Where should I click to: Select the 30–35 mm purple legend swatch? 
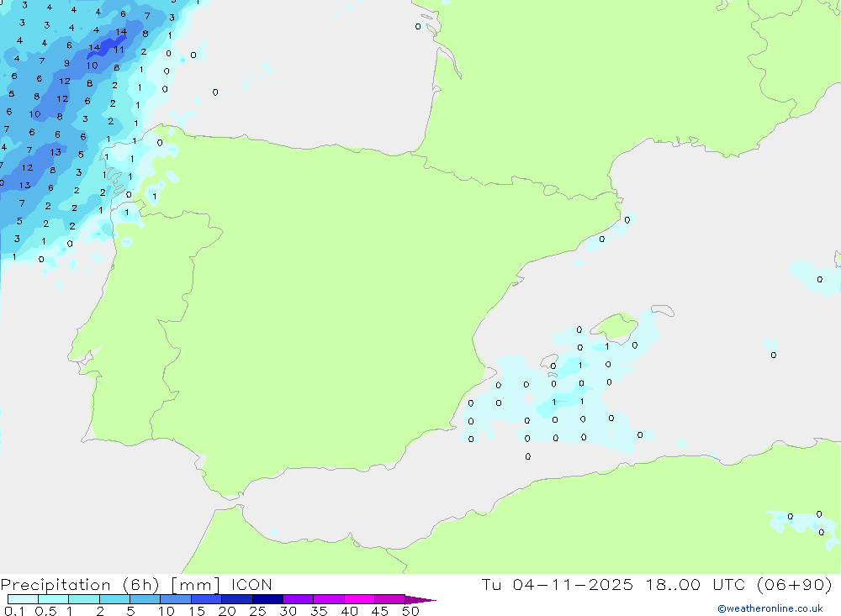298,599
